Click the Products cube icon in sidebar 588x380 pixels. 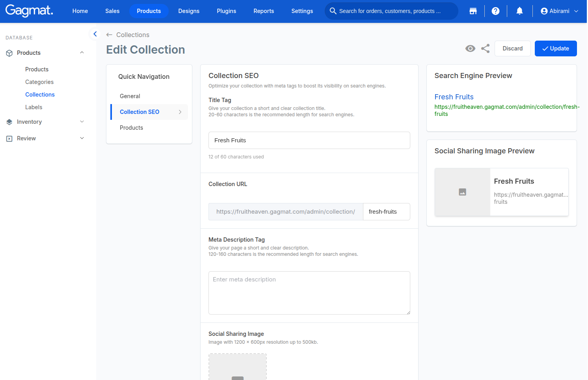[x=9, y=53]
